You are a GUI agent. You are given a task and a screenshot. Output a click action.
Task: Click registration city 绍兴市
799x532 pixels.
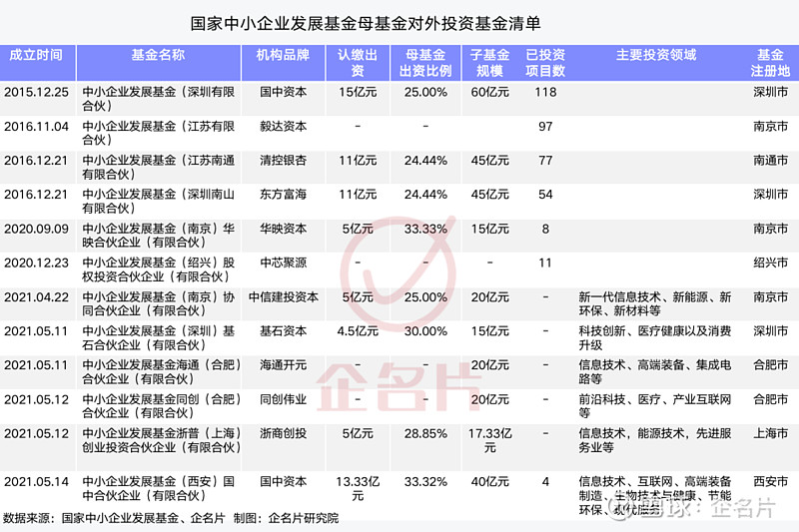[770, 263]
